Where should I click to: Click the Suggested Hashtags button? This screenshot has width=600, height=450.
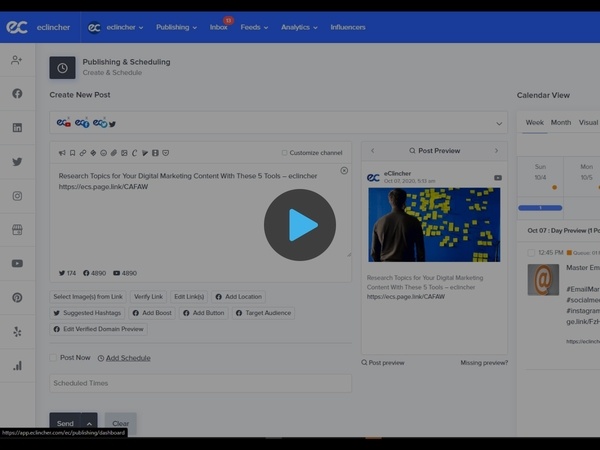[x=87, y=313]
